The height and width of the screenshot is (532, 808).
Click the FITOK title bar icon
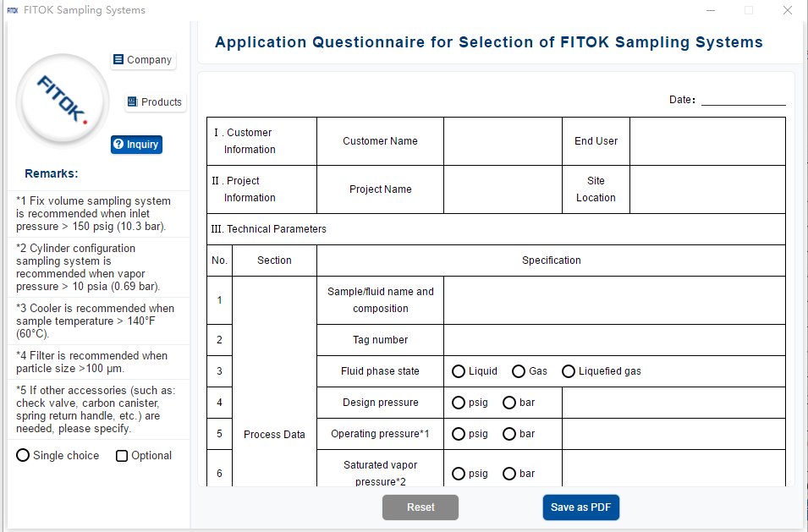click(13, 10)
